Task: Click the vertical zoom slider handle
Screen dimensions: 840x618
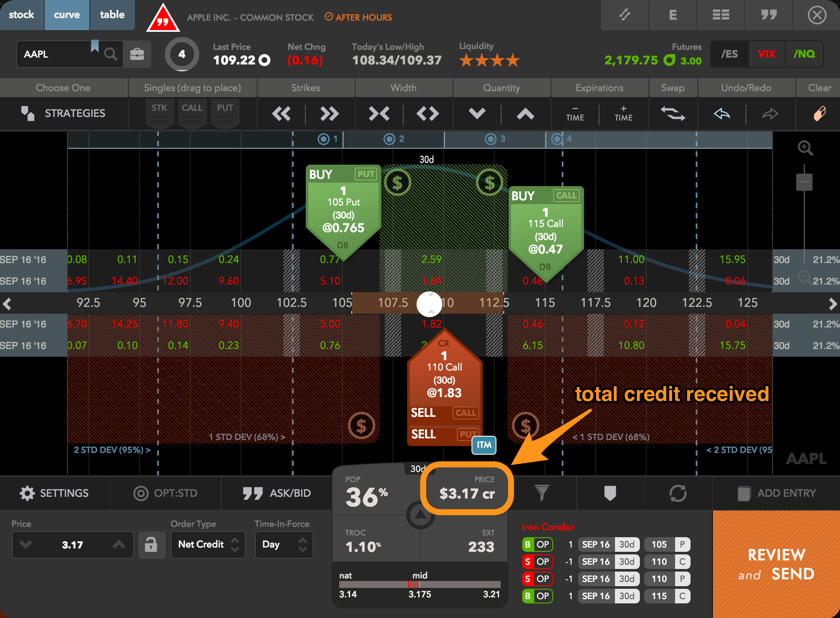Action: point(804,182)
